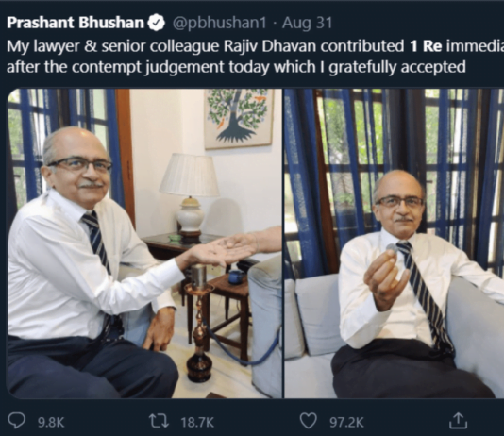This screenshot has height=436, width=504.
Task: Click the 18.7K retweets count
Action: [x=197, y=422]
